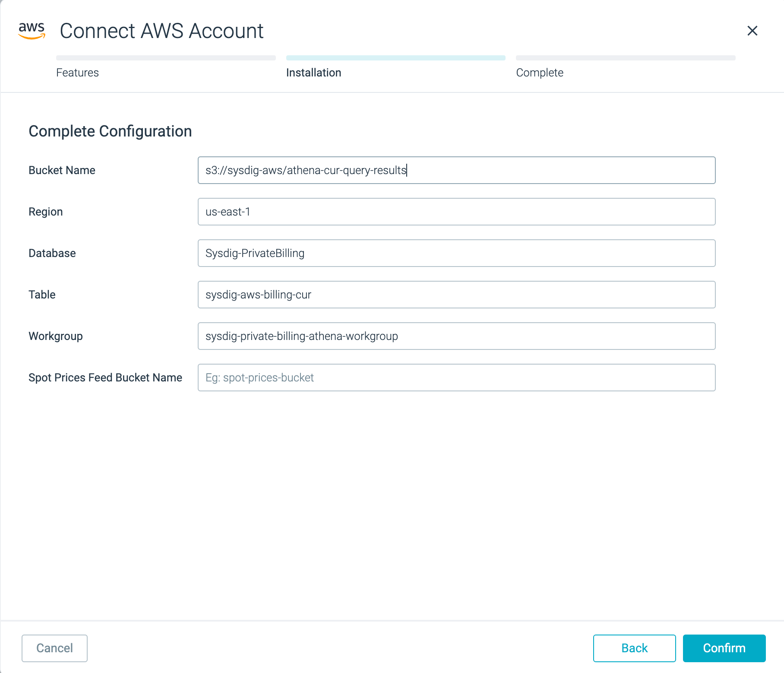
Task: Cancel the AWS account setup
Action: (x=55, y=648)
